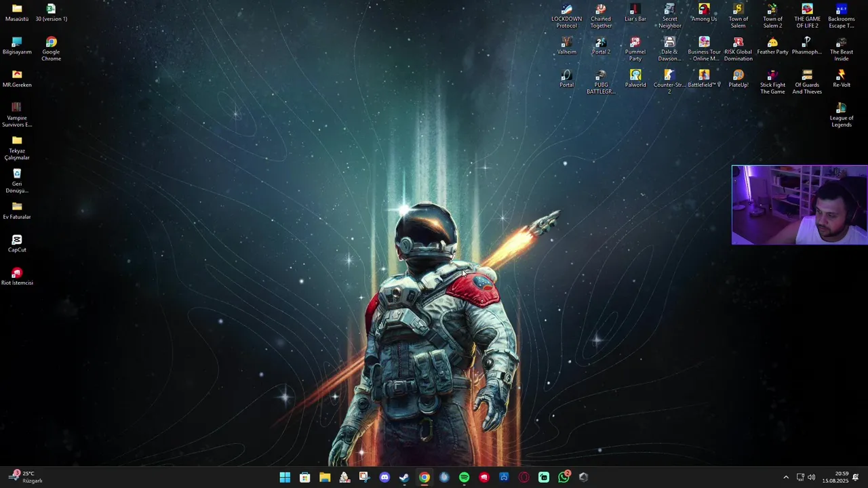
Task: Select the Geri Dönüşüm recycle bin
Action: (17, 181)
